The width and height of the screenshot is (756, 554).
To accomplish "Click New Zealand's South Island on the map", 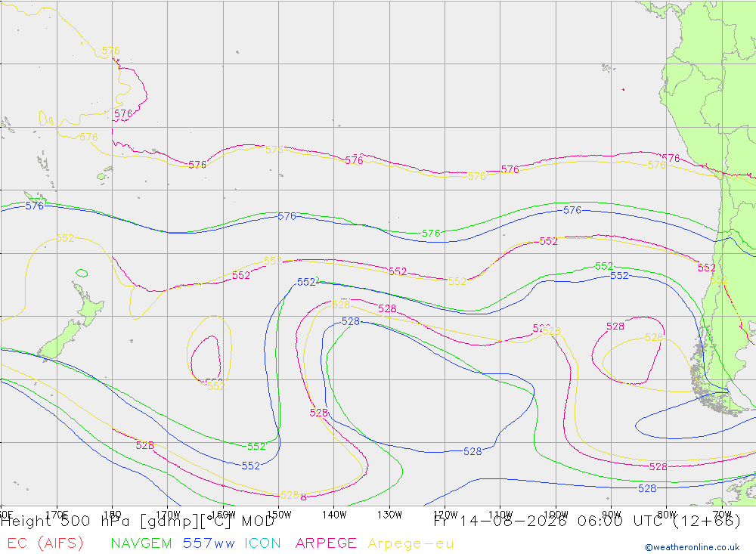I will (59, 342).
